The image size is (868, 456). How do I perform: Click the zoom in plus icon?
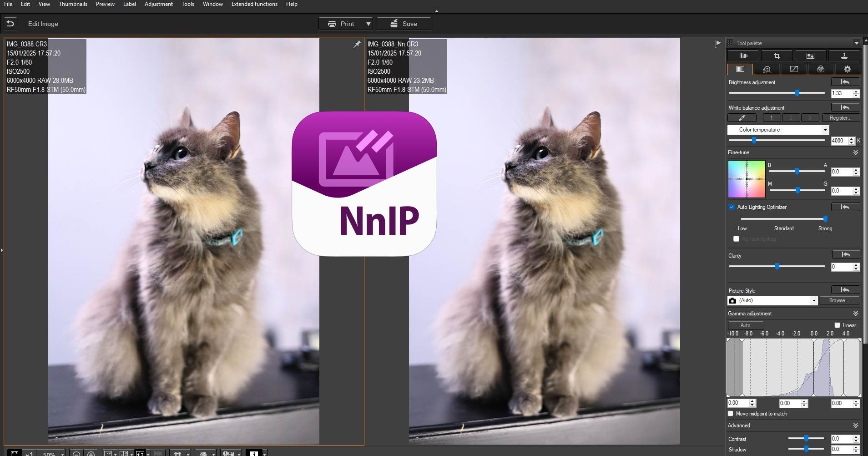[x=91, y=454]
